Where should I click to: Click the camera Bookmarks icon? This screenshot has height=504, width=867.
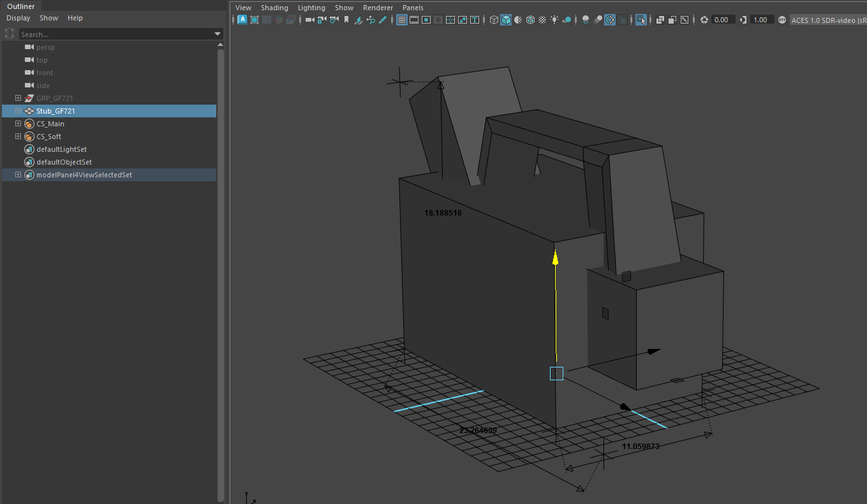[346, 20]
